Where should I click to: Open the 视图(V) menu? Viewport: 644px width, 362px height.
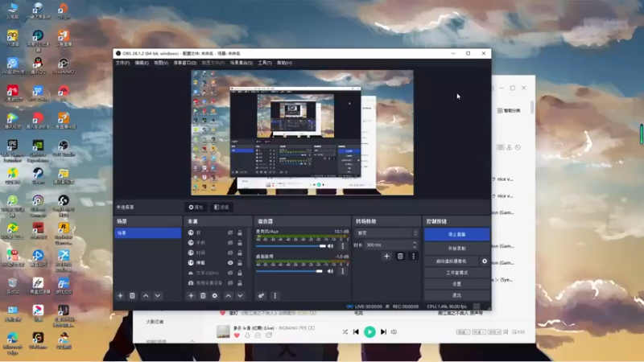point(161,63)
